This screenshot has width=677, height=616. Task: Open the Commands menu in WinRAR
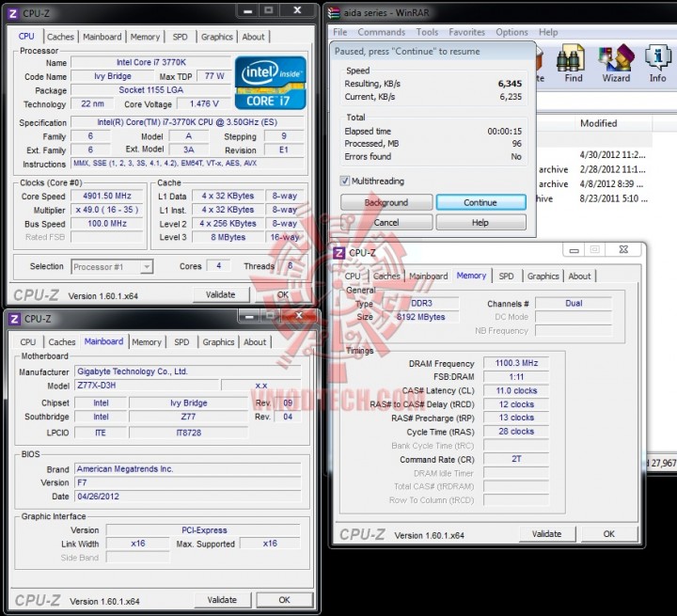pos(381,32)
